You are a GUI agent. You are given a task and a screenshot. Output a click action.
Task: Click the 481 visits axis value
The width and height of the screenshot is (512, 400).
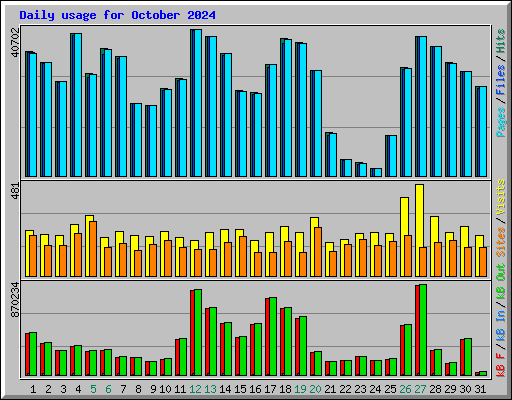tap(15, 191)
